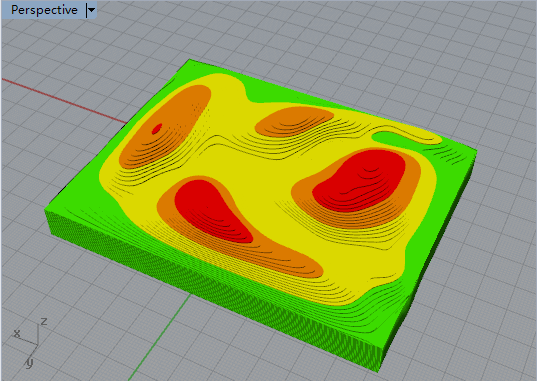
Task: Click the world axis icon's Z label
Action: [x=44, y=321]
